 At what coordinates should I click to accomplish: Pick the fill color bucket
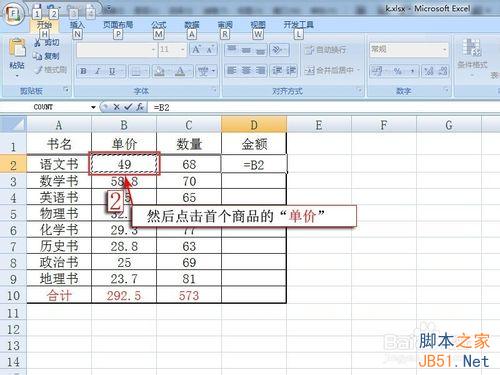click(x=159, y=71)
